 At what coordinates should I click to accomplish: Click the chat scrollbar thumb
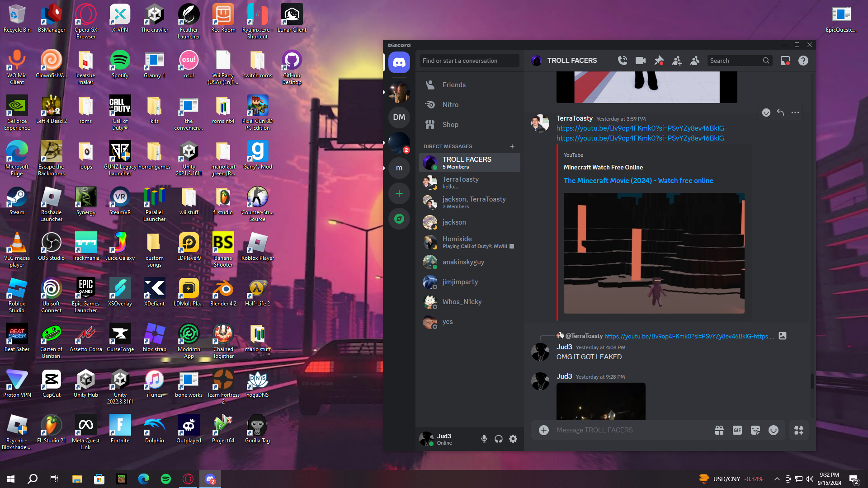point(812,381)
